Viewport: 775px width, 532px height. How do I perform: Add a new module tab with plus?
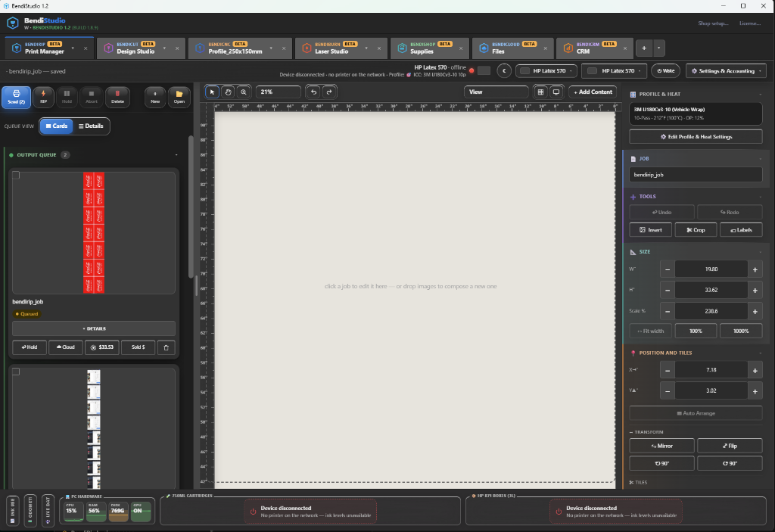[644, 48]
